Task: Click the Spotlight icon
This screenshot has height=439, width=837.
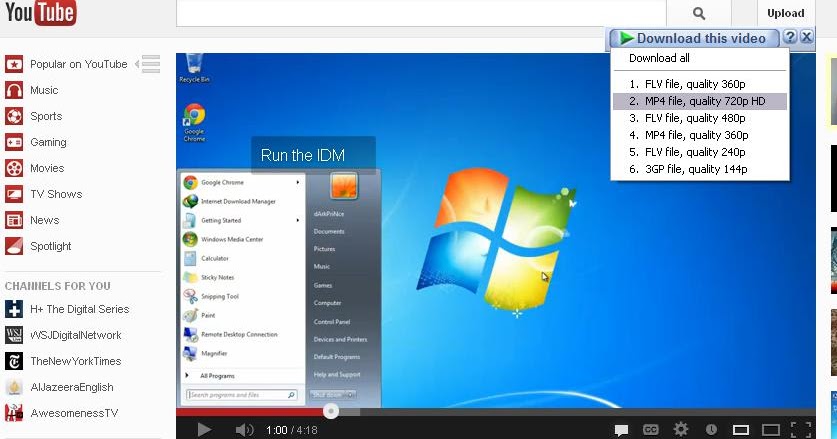Action: (x=14, y=246)
